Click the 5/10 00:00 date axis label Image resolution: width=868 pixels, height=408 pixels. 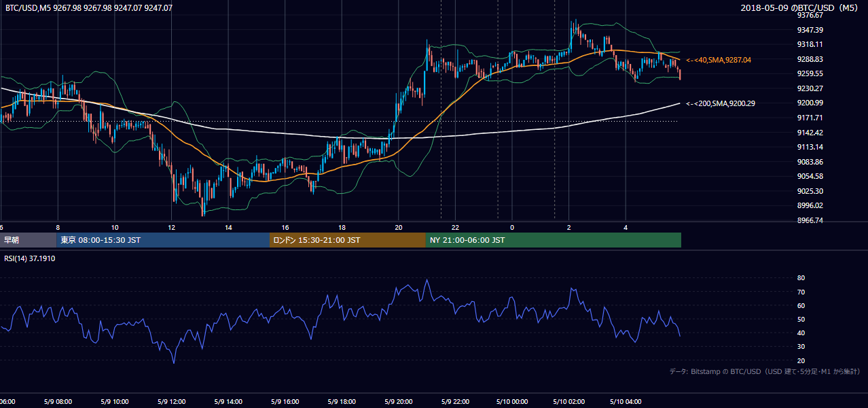pos(512,402)
